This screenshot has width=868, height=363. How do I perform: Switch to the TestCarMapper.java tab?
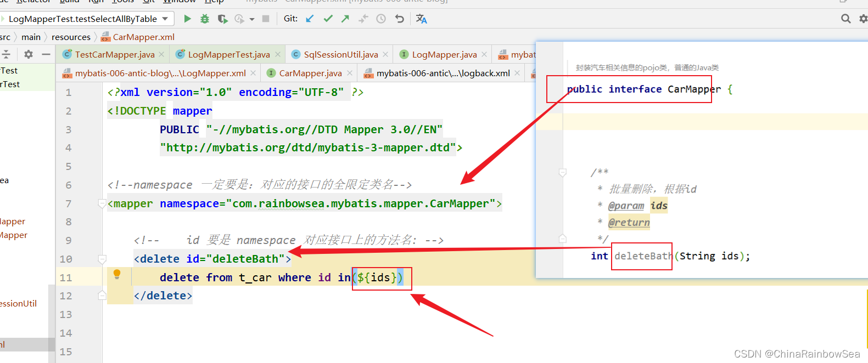click(x=114, y=54)
